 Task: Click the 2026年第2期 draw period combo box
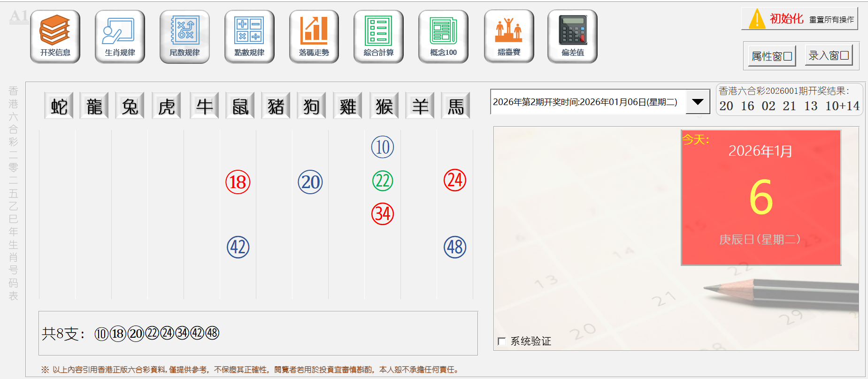tap(588, 102)
